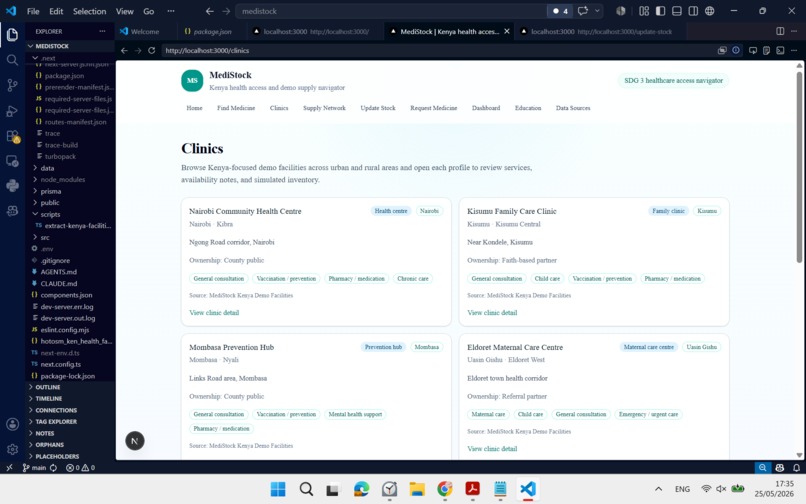Open the Source Control view
806x504 pixels.
coord(12,85)
